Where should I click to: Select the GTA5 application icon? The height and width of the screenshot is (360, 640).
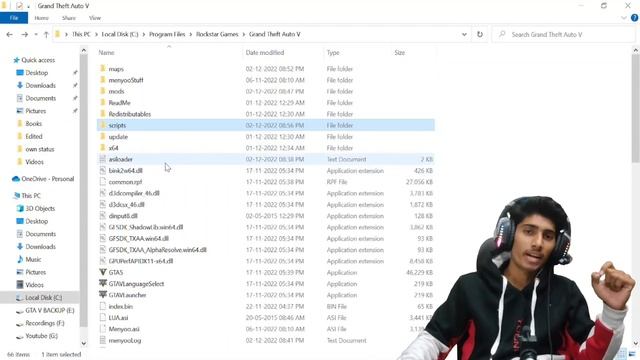pos(103,272)
